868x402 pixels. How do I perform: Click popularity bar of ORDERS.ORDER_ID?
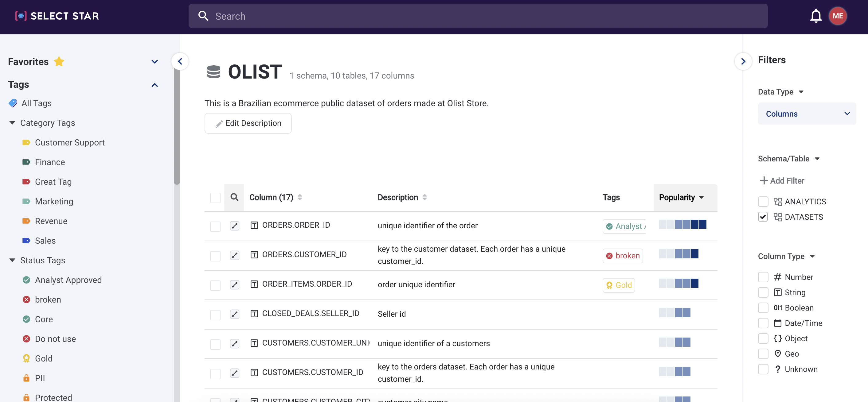(682, 225)
